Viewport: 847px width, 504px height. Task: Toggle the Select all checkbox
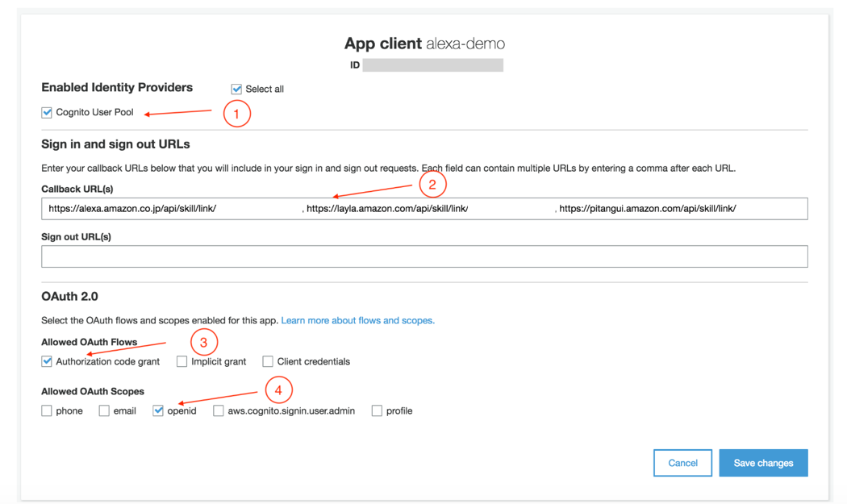(x=236, y=90)
